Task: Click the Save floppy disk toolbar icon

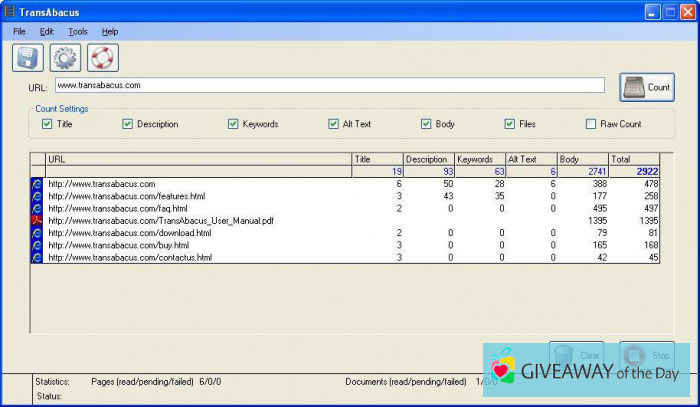Action: [27, 58]
